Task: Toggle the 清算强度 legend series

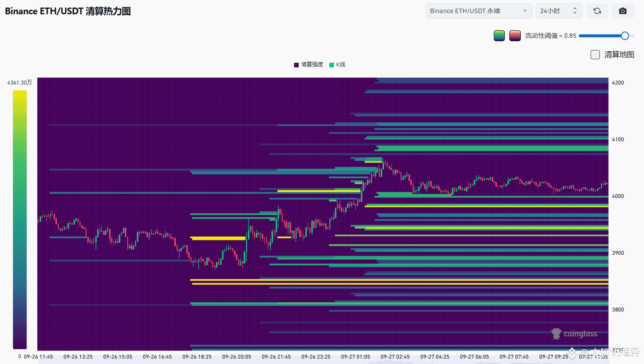Action: point(309,65)
